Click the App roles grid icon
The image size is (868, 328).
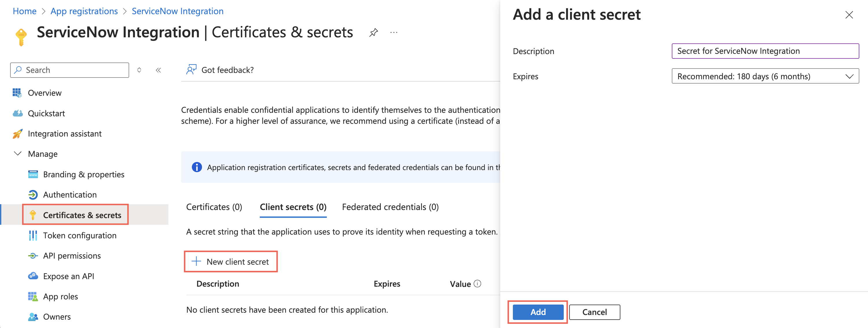(x=33, y=297)
